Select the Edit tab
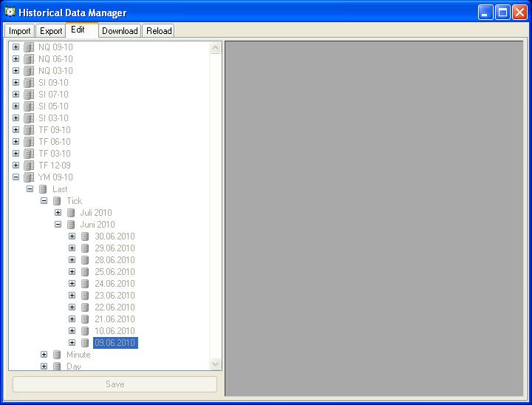532x405 pixels. [x=82, y=30]
